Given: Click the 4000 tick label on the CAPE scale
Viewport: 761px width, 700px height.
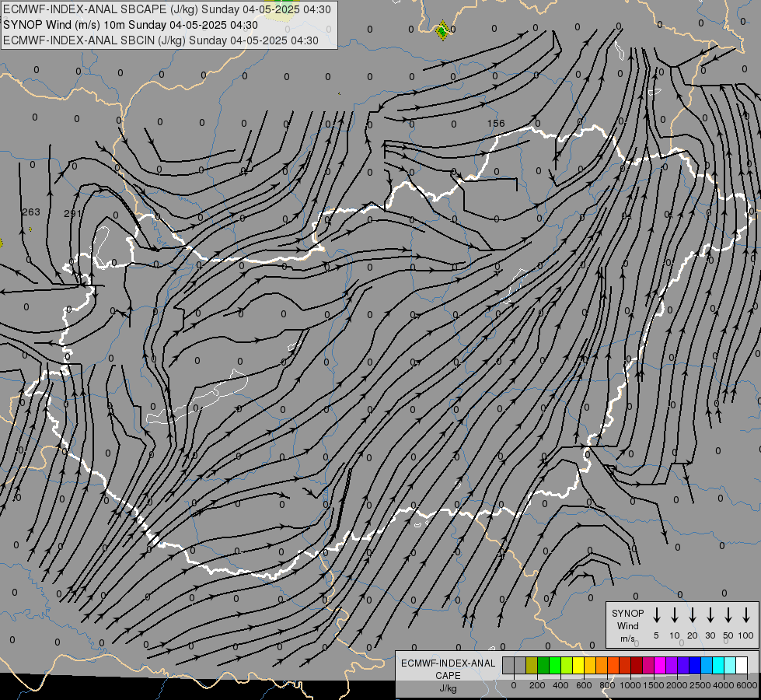Looking at the screenshot, I should (724, 685).
